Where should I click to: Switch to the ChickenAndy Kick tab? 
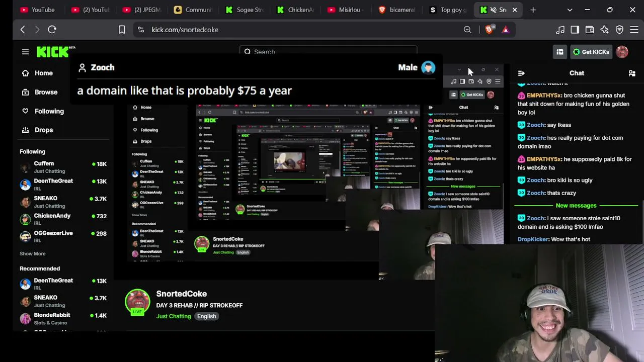click(x=295, y=10)
